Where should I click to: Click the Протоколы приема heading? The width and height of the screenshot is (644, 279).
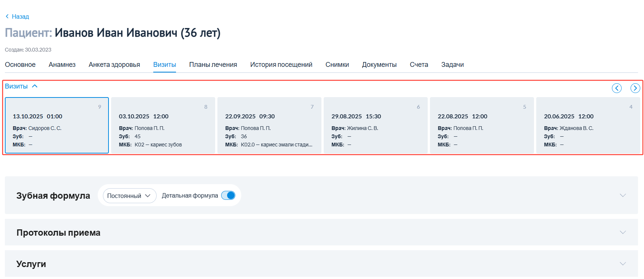coord(59,233)
